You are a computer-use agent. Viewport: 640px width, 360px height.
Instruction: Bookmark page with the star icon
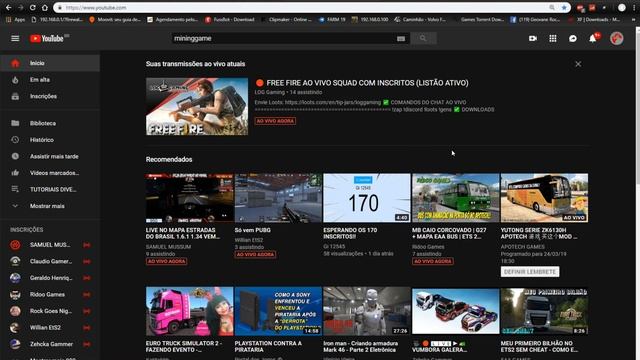click(x=564, y=8)
